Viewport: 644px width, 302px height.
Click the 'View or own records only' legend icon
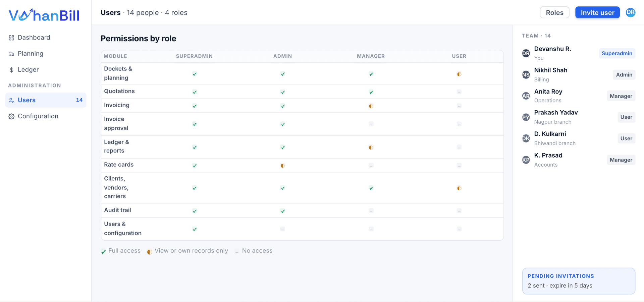150,252
